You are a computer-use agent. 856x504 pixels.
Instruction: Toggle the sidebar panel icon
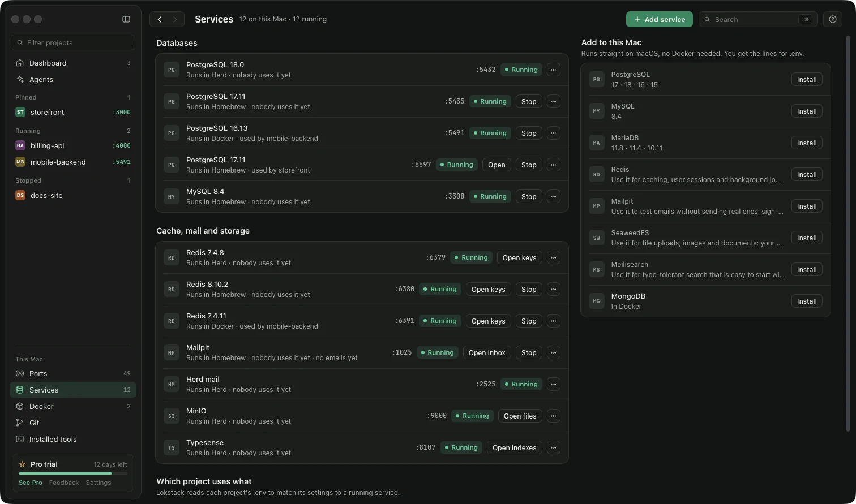point(126,19)
